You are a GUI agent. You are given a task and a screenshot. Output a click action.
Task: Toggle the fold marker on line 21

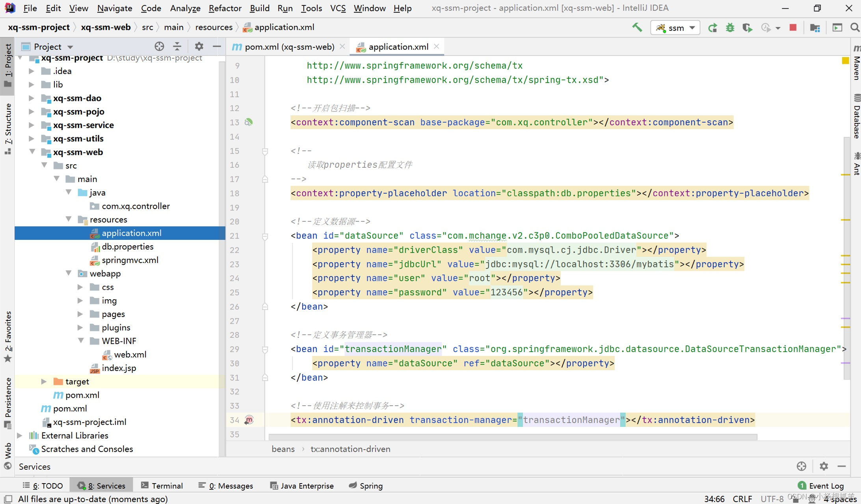[265, 236]
